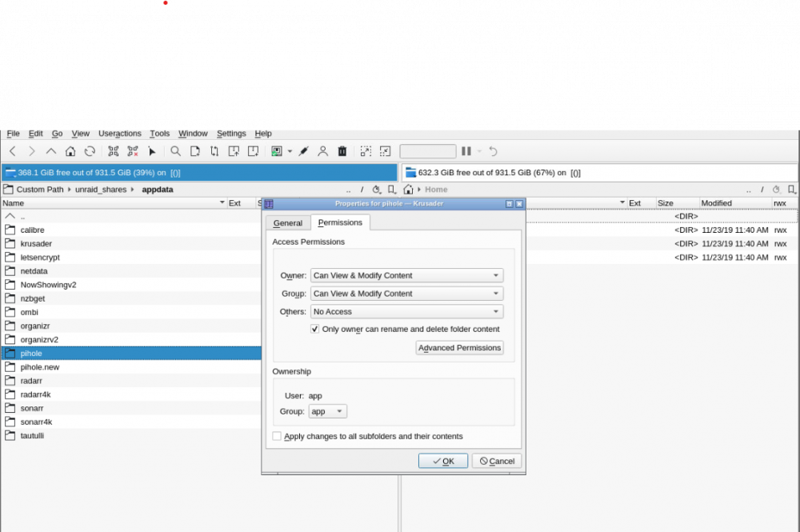800x532 pixels.
Task: Select the krusader folder
Action: coord(36,244)
